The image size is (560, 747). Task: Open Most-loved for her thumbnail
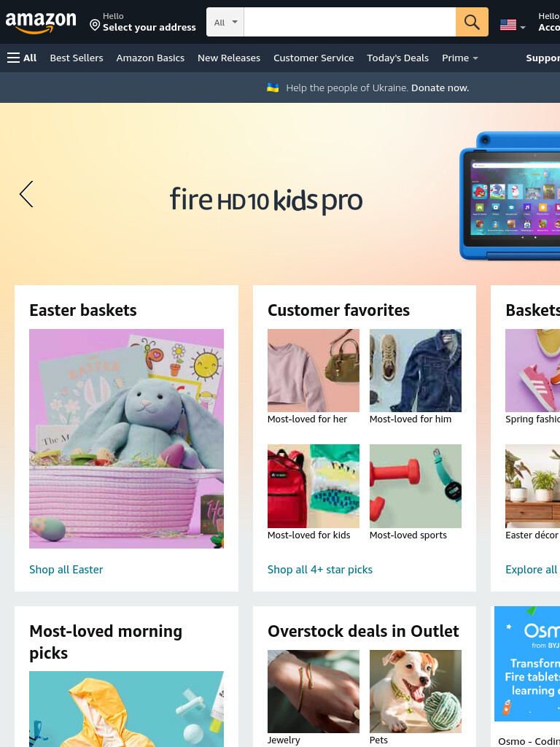pyautogui.click(x=314, y=371)
